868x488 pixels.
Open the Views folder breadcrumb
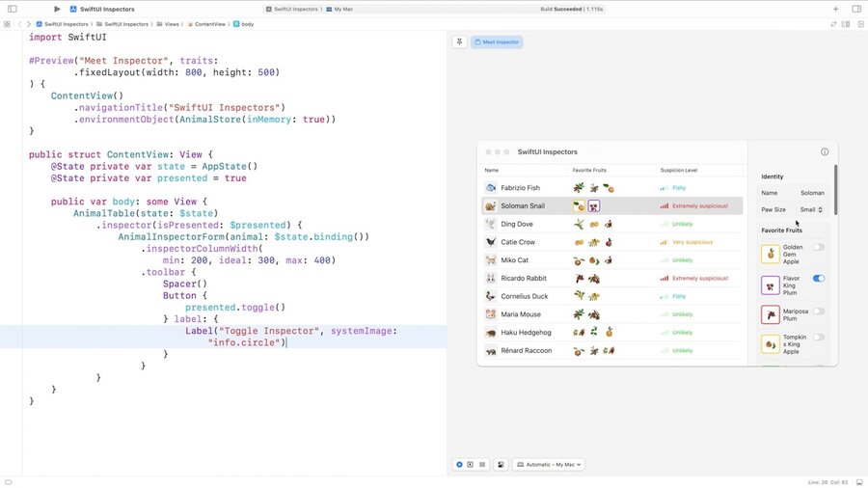[168, 24]
